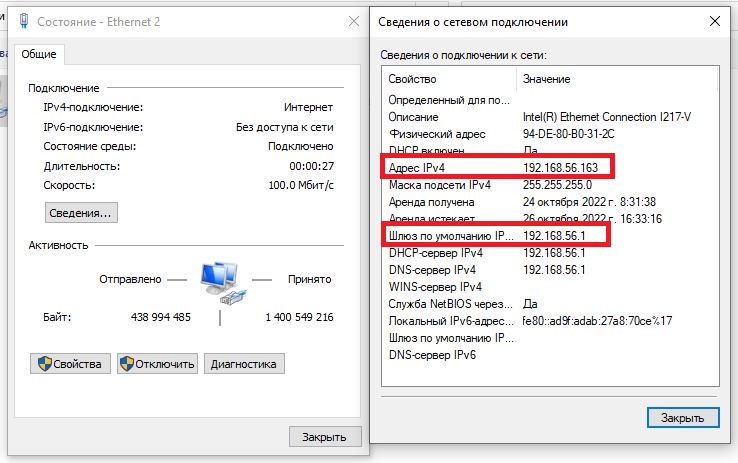Image resolution: width=738 pixels, height=463 pixels.
Task: Open the Общие tab
Action: coord(39,54)
